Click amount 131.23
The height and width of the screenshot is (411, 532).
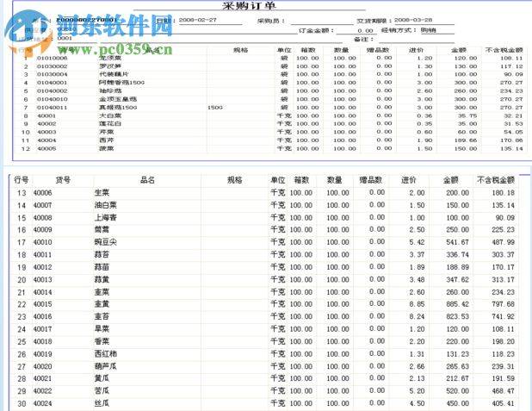click(x=457, y=354)
